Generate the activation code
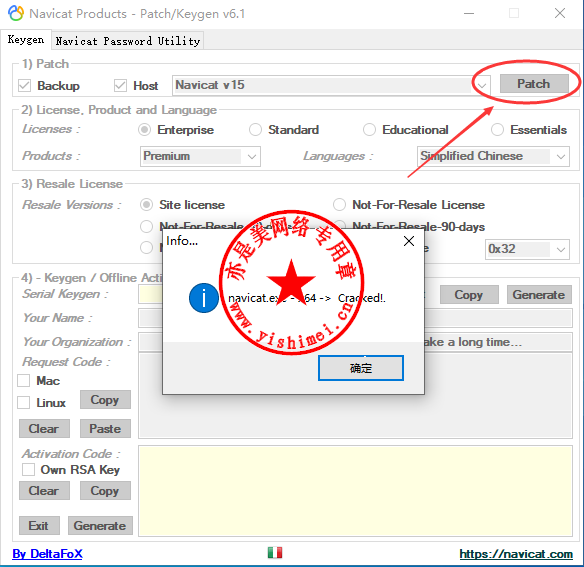Viewport: 584px width, 567px height. coord(100,526)
